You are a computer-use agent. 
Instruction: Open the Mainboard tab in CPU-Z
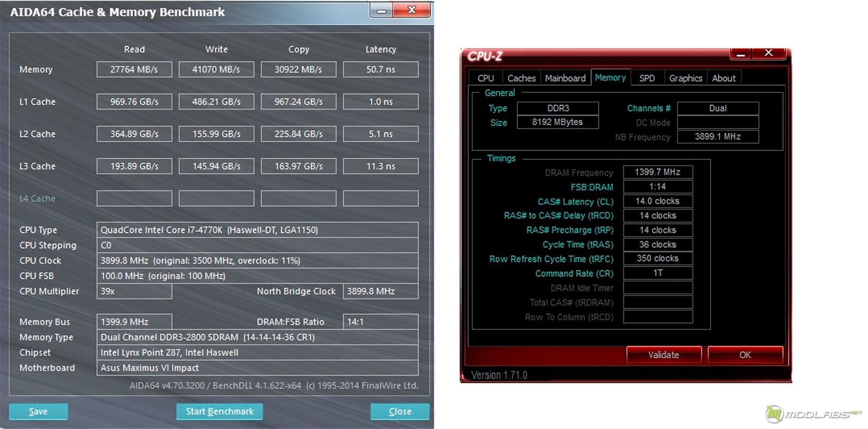pyautogui.click(x=565, y=78)
